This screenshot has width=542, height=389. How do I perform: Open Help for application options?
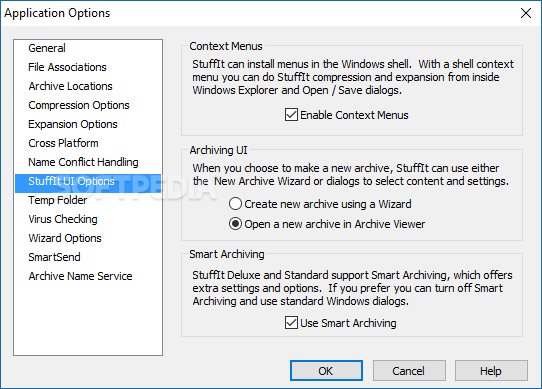tap(491, 371)
